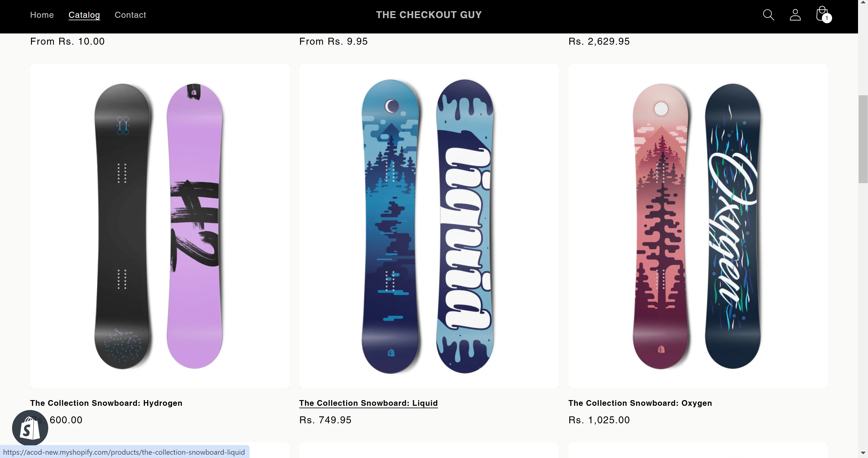Click the Hydrogen snowboard product image

[160, 226]
